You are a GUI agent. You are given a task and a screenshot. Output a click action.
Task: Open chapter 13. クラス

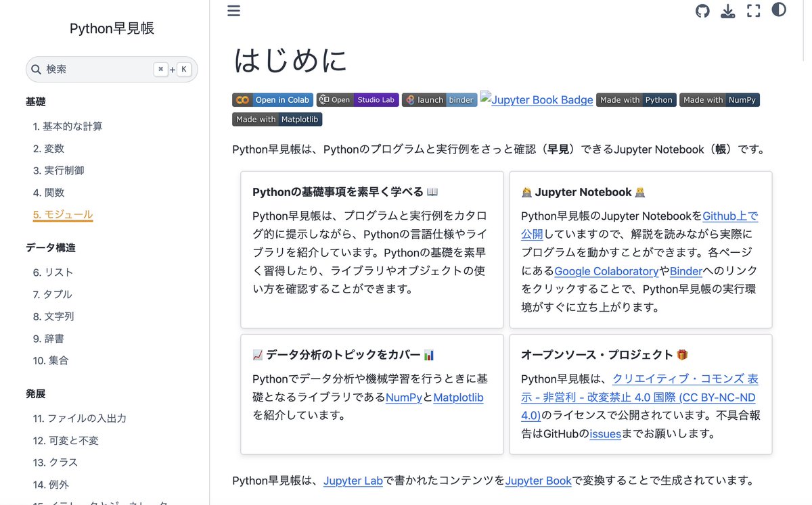coord(55,462)
